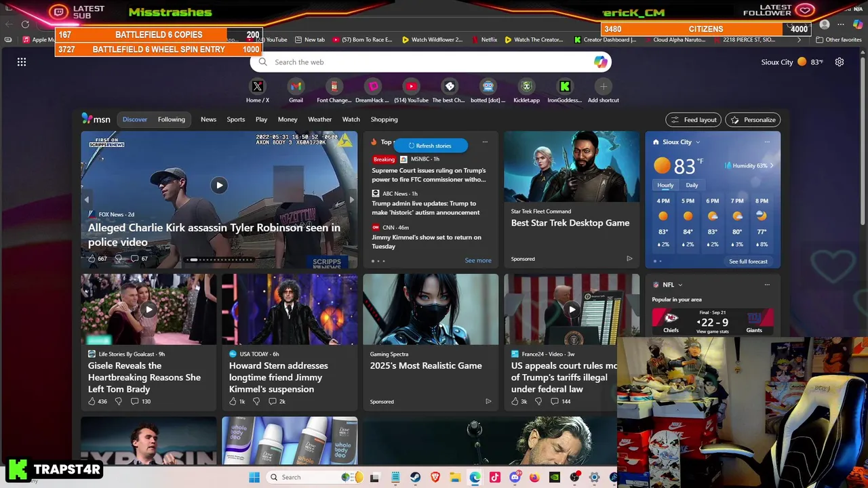This screenshot has width=868, height=488.
Task: Open weather card more options menu
Action: coord(767,142)
